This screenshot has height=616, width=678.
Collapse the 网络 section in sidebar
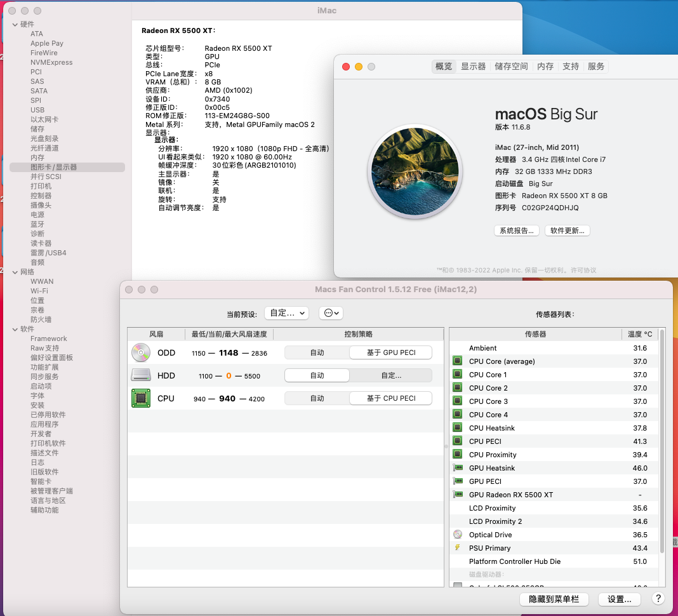(x=15, y=272)
